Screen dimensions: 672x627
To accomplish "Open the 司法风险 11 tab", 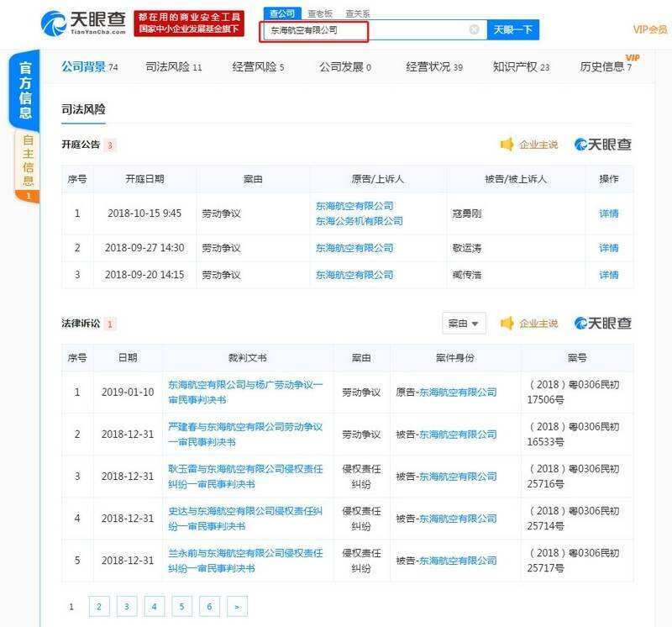I will pos(174,67).
